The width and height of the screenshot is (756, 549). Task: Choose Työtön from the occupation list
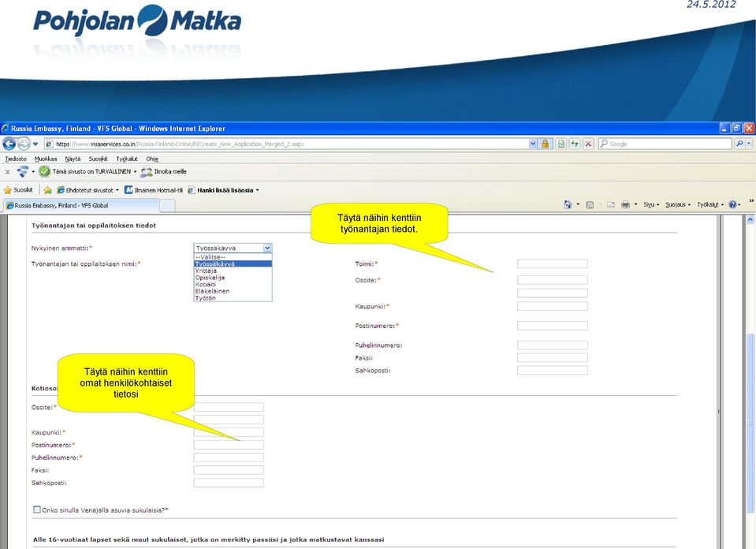click(233, 298)
